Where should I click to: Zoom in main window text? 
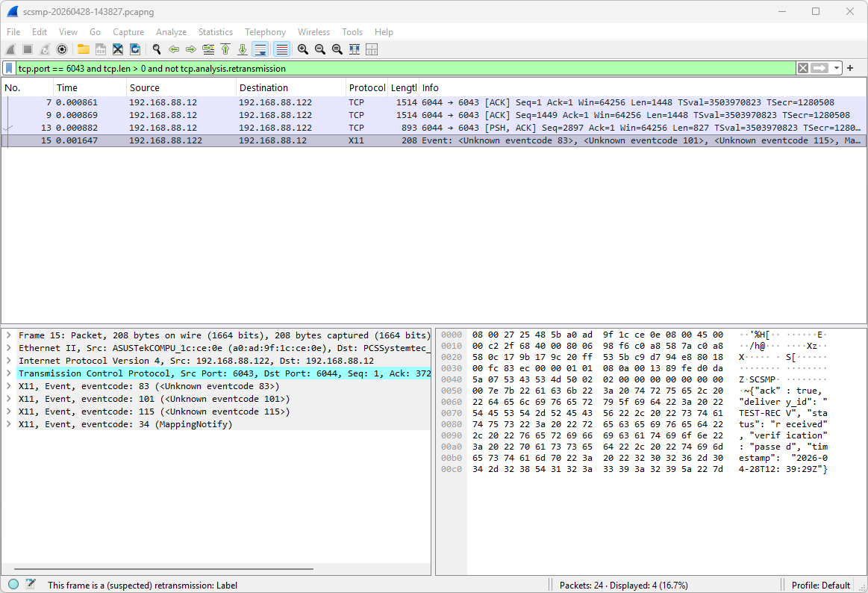click(303, 49)
